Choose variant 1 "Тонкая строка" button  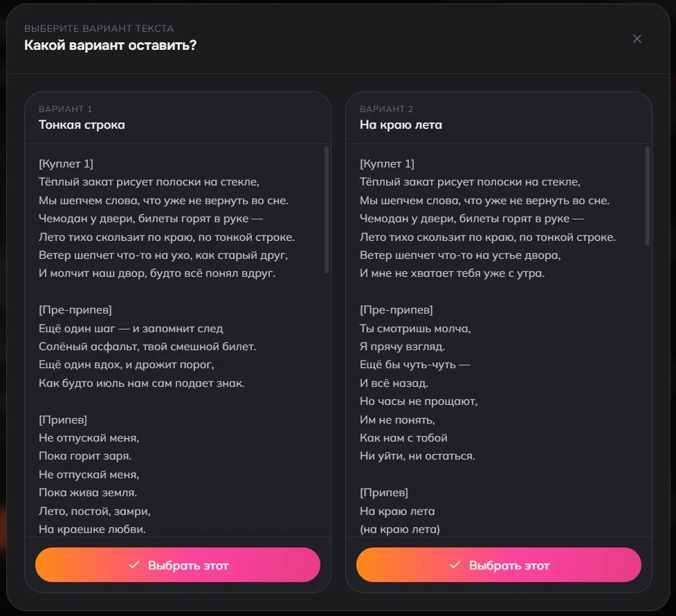[178, 565]
